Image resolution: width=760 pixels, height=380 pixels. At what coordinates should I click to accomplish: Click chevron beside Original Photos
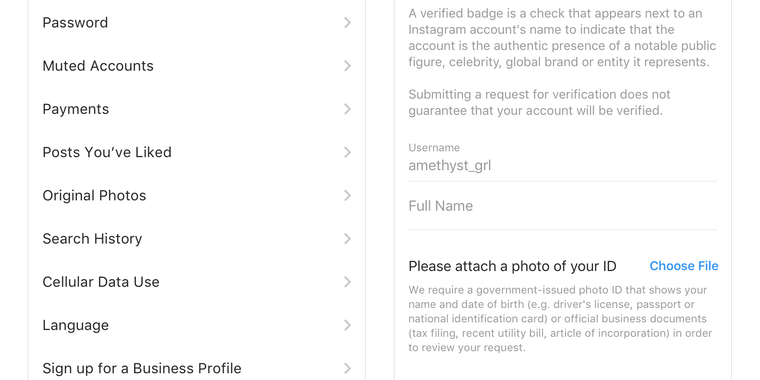pyautogui.click(x=347, y=195)
